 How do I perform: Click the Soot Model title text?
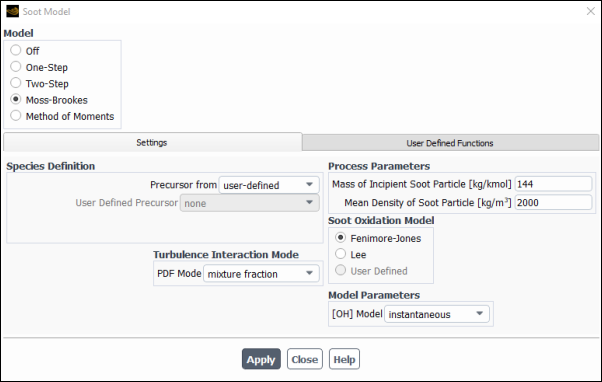(46, 12)
